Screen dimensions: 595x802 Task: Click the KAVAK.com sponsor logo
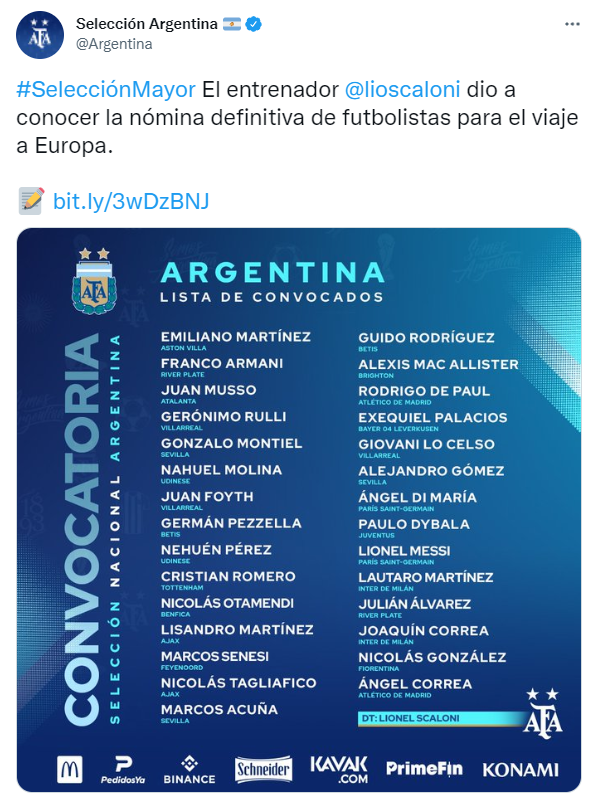339,770
